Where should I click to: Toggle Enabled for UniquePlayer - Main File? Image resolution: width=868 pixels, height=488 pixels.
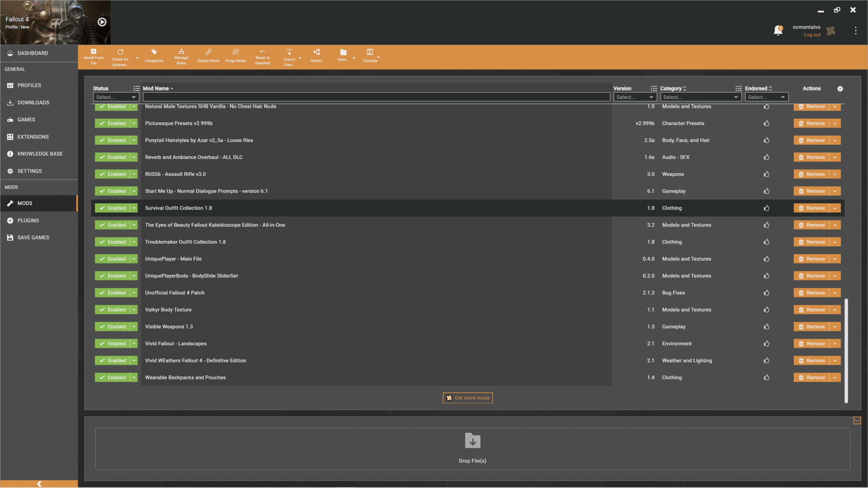[x=113, y=259]
